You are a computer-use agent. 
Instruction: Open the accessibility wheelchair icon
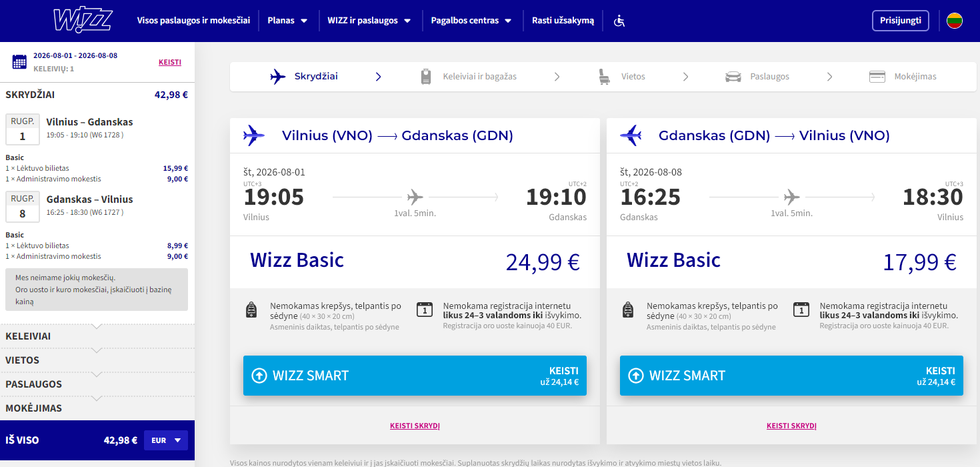click(619, 21)
